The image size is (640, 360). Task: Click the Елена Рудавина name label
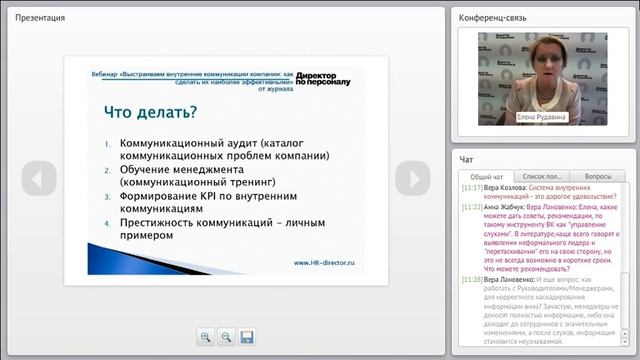tap(541, 117)
